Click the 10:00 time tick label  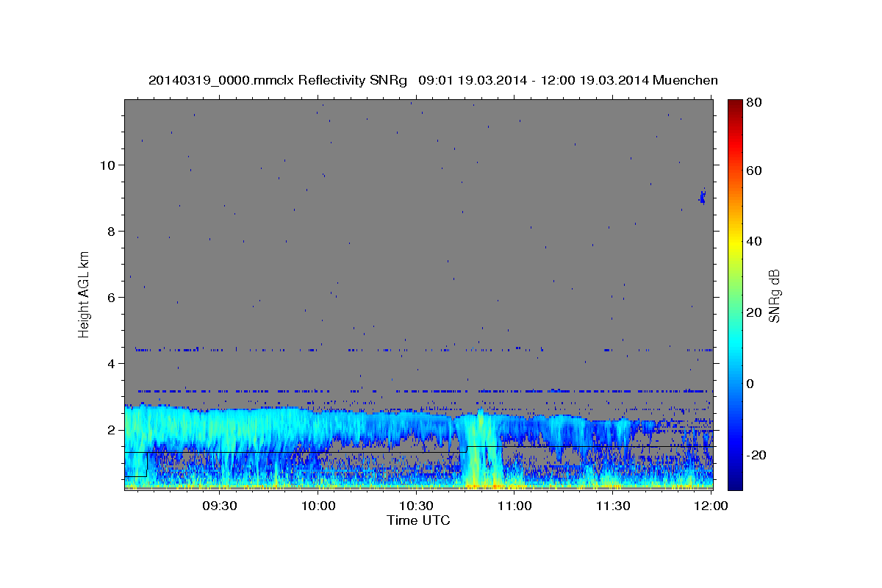click(318, 506)
